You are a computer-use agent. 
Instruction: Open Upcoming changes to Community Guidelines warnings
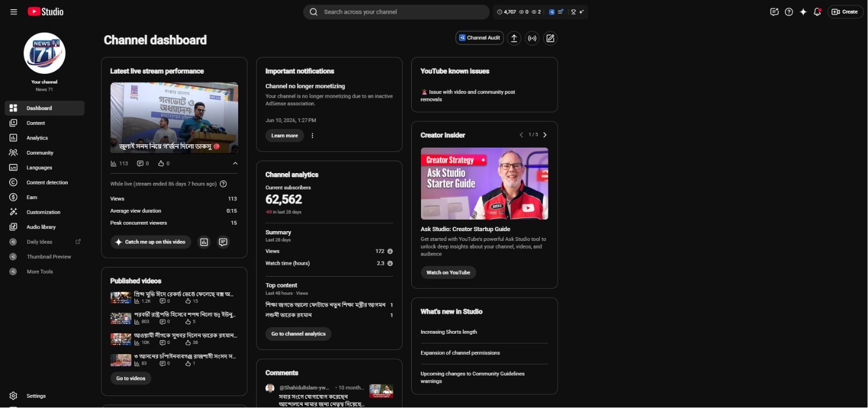[x=473, y=377]
